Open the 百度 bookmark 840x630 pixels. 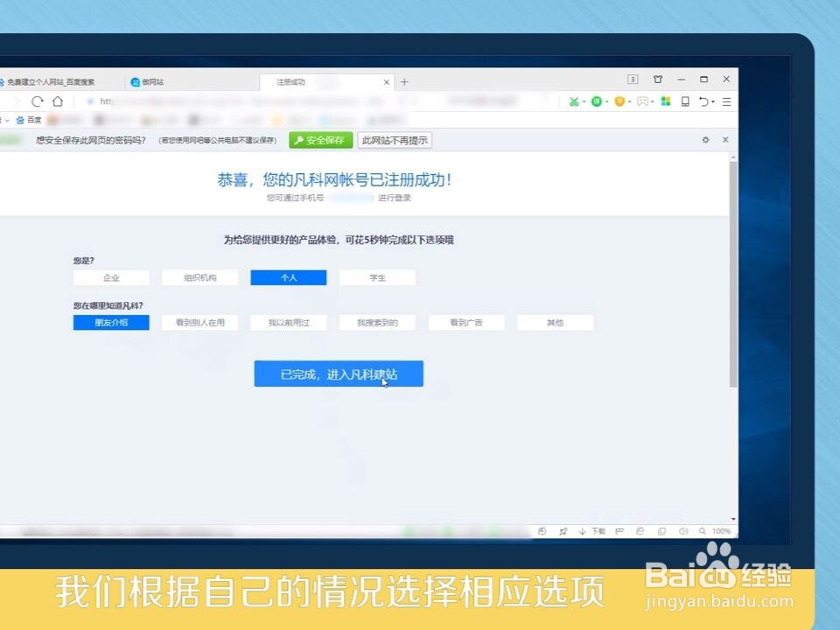click(x=28, y=120)
